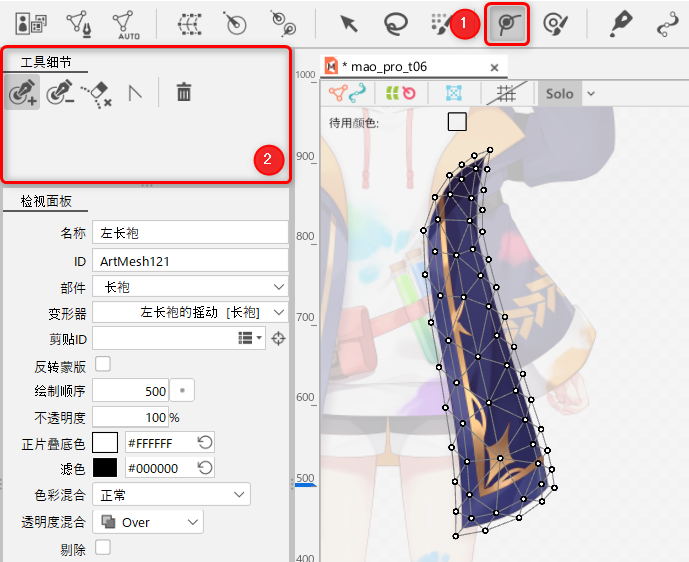Image resolution: width=689 pixels, height=562 pixels.
Task: Select the add mesh vertex tool
Action: coord(21,93)
